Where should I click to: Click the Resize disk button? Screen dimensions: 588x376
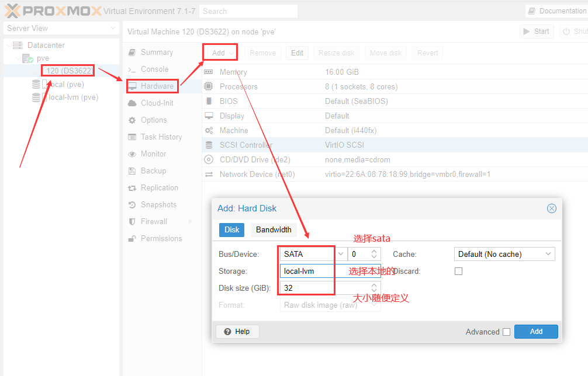click(336, 53)
